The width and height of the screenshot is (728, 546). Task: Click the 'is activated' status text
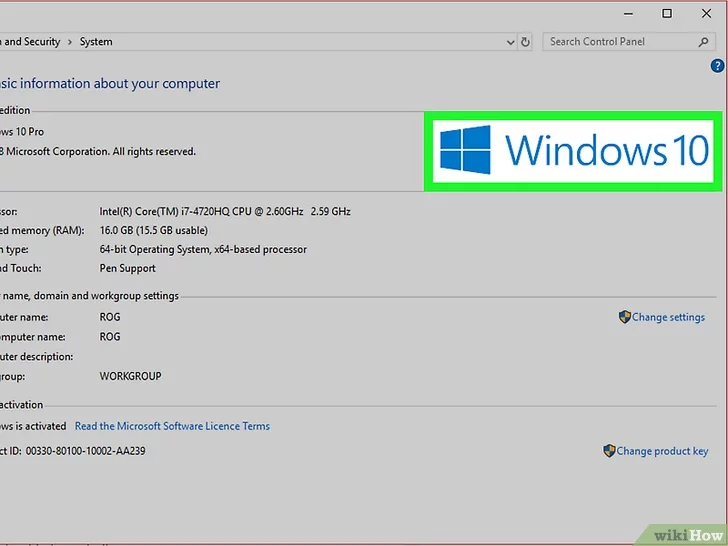(41, 426)
